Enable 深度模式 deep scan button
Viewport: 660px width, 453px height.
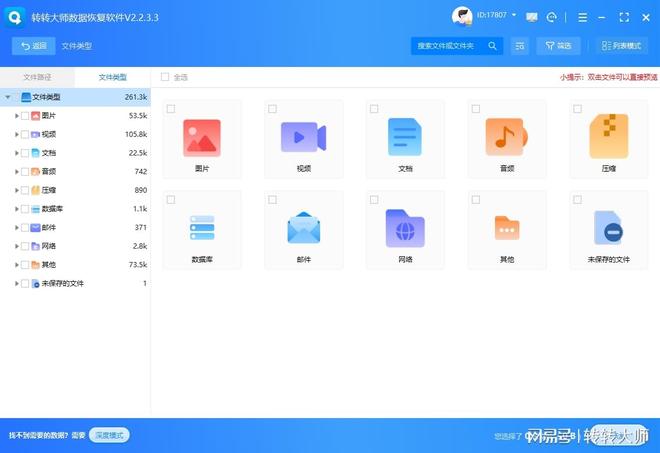tap(109, 435)
